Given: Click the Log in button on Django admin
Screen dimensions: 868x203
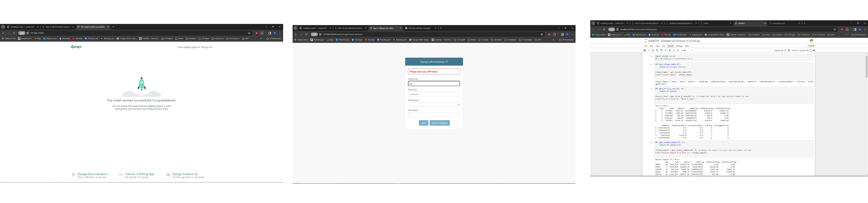Looking at the screenshot, I should (x=423, y=123).
